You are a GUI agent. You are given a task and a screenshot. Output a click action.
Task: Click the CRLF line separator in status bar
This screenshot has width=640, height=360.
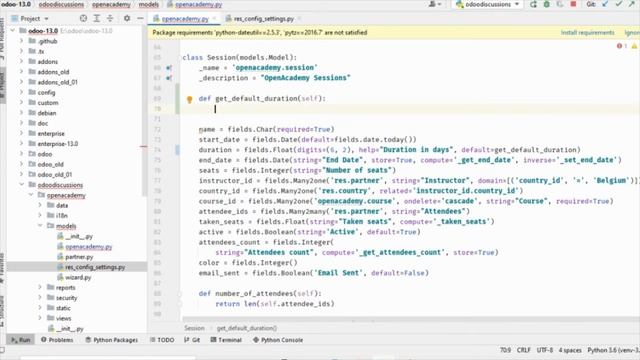[x=523, y=350]
